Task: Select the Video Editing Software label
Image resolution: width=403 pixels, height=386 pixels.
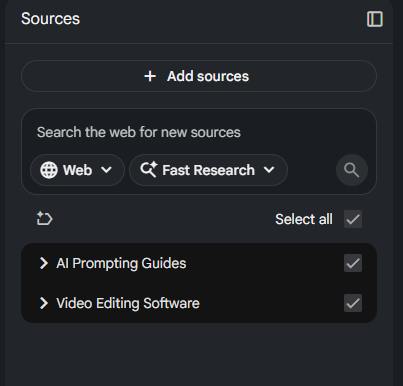Action: click(128, 303)
